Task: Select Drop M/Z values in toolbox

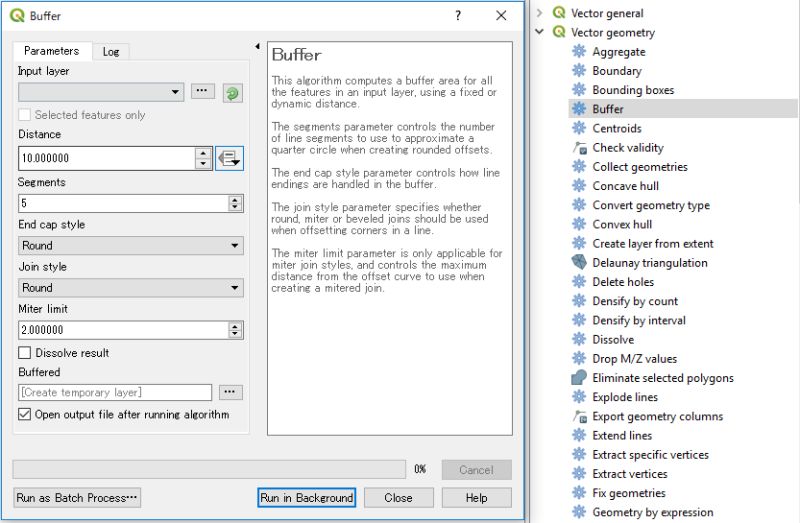Action: [634, 359]
